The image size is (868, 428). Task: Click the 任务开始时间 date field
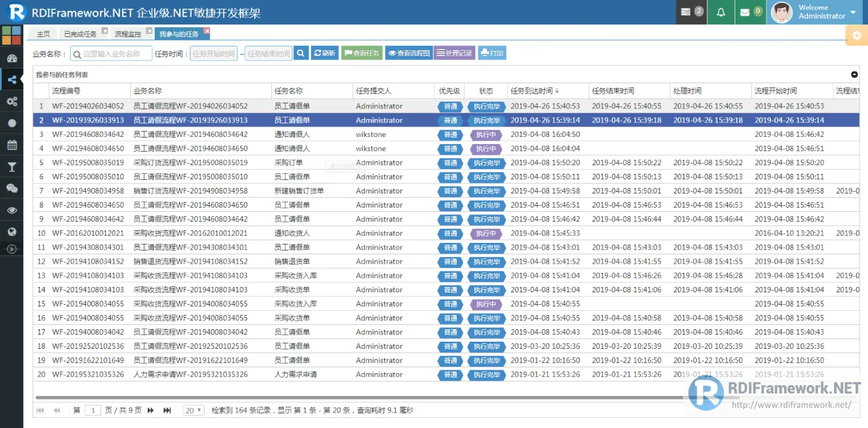coord(214,54)
